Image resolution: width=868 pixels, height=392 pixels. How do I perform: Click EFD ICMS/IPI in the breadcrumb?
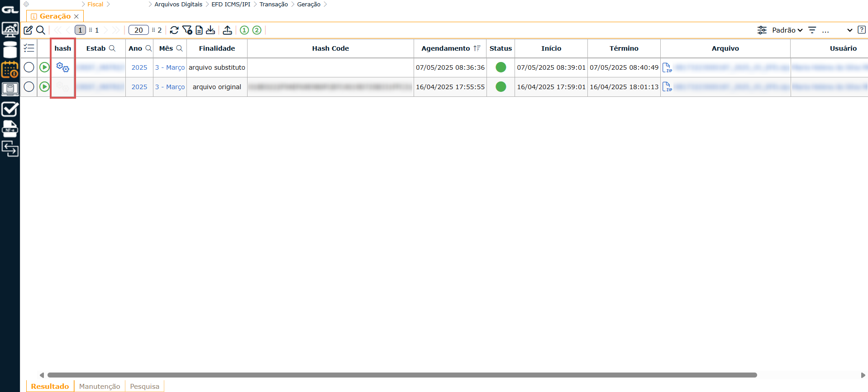click(231, 4)
